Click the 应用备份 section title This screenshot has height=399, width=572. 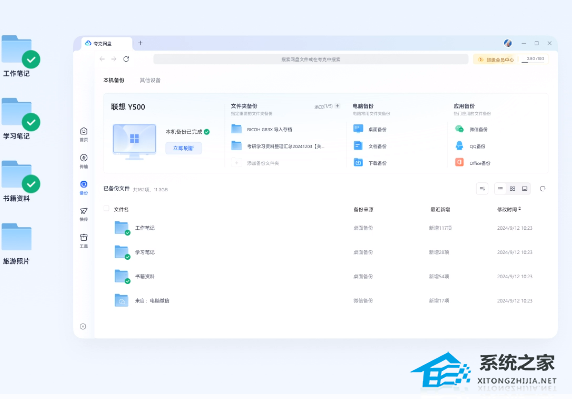click(464, 106)
